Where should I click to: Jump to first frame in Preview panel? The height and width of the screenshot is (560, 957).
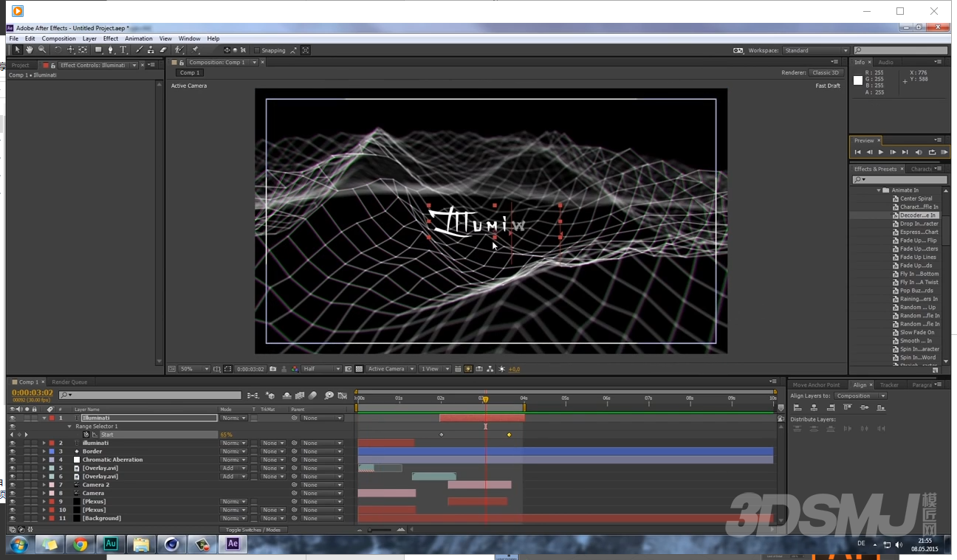click(857, 152)
